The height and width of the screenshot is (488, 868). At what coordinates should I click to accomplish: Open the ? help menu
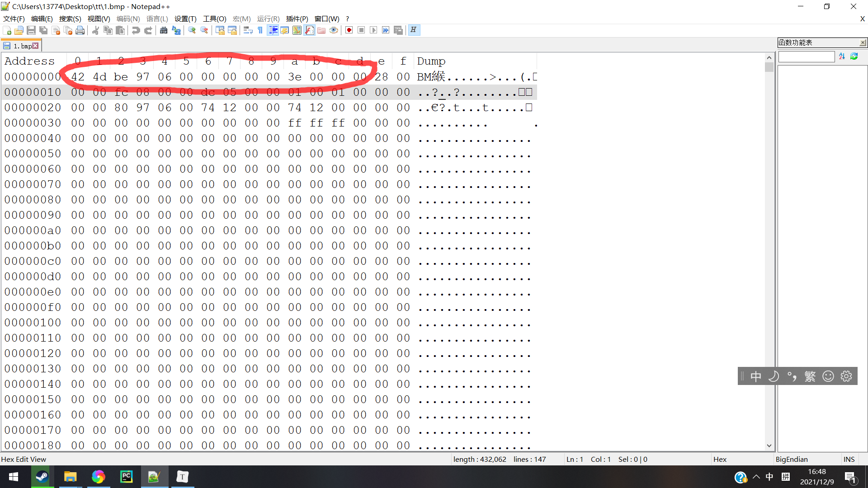(x=347, y=19)
